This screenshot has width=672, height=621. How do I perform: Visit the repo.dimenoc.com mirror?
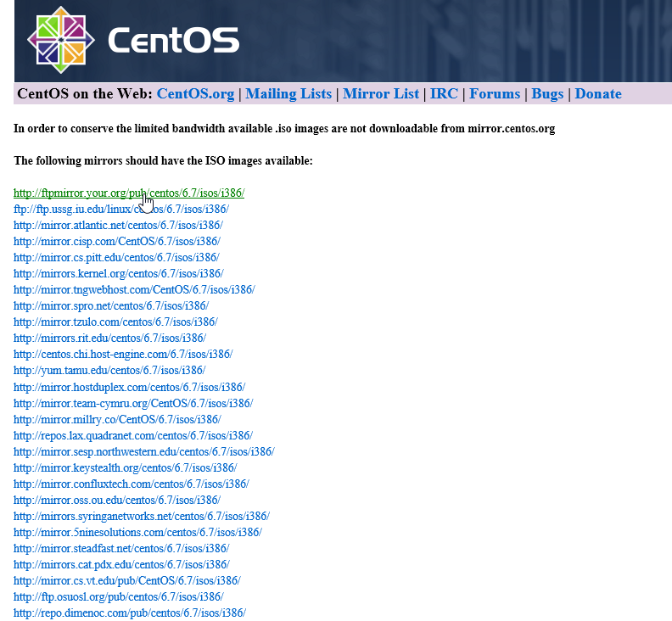tap(130, 613)
